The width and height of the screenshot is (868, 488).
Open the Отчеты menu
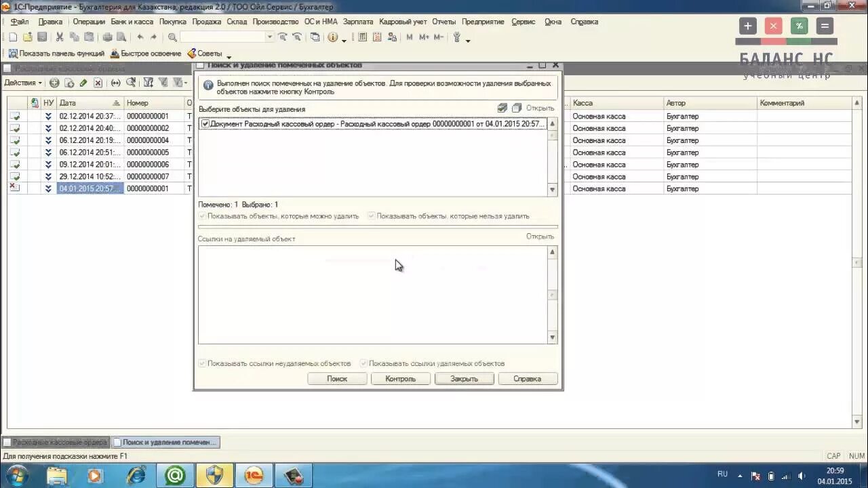click(444, 22)
